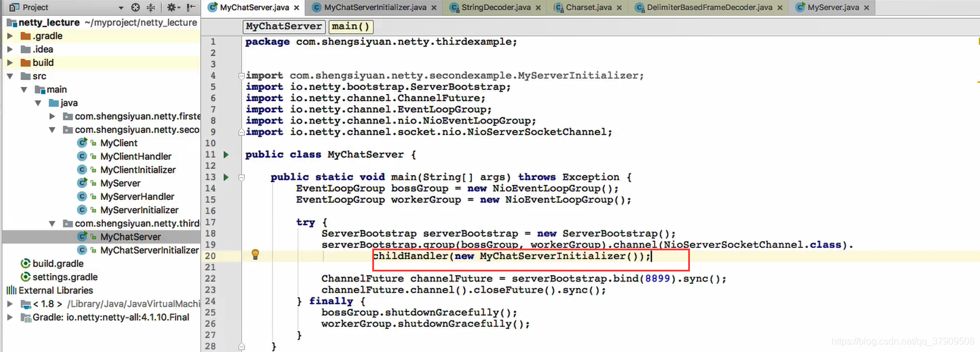This screenshot has width=980, height=352.
Task: Select MyClientInitializer class in tree
Action: click(x=138, y=170)
